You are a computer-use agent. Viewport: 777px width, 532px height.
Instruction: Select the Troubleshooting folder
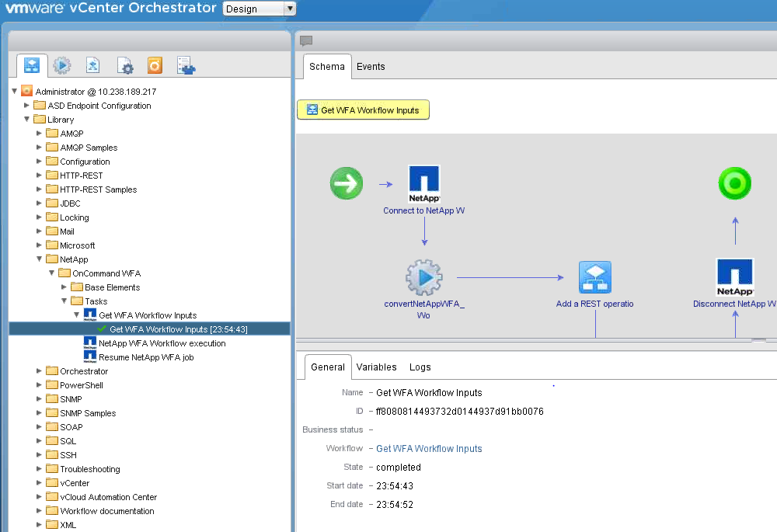tap(90, 469)
